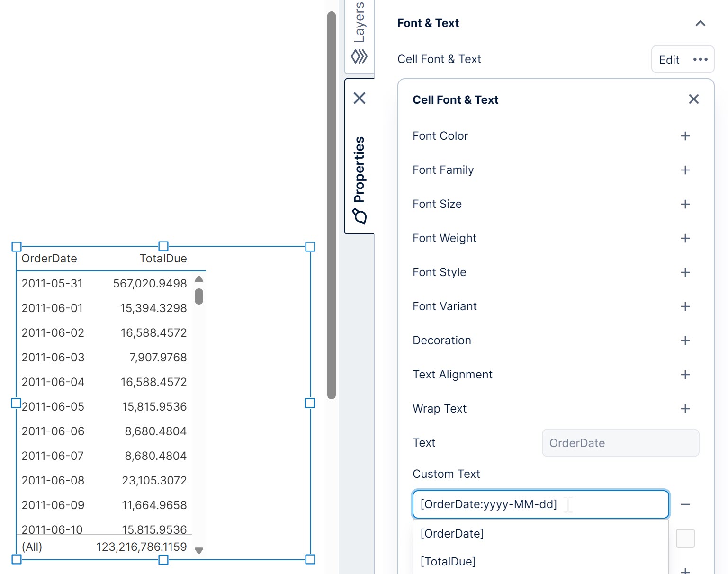Click the plus icon for Decoration
Screen dimensions: 728x574
685,341
